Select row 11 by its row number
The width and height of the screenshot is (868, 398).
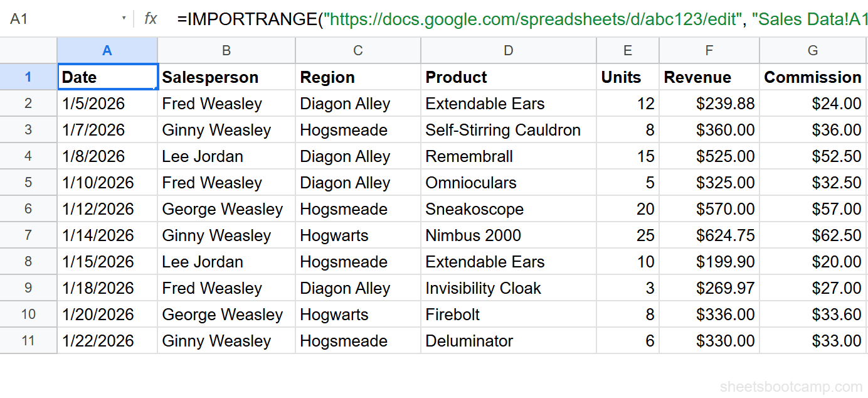click(x=28, y=340)
